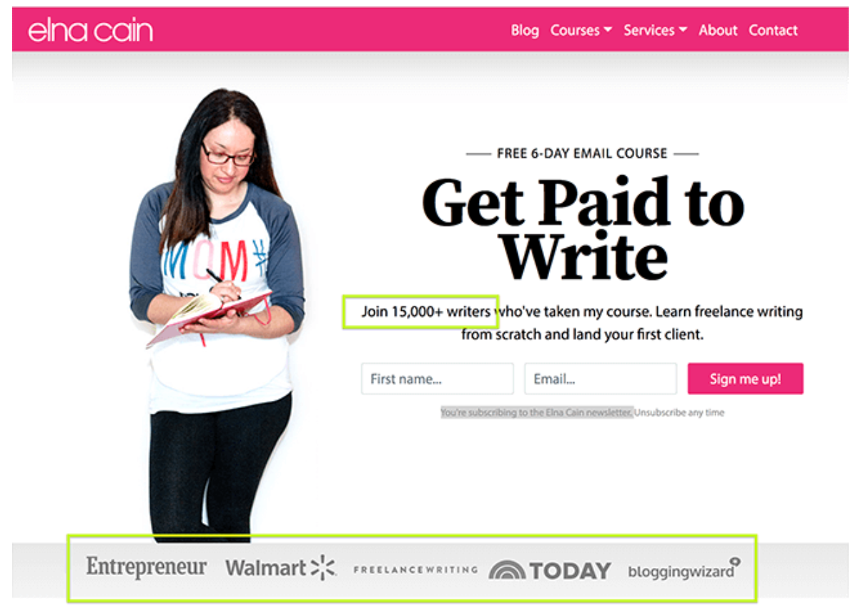Image resolution: width=868 pixels, height=613 pixels.
Task: Click the Sign me up! button
Action: (x=746, y=379)
